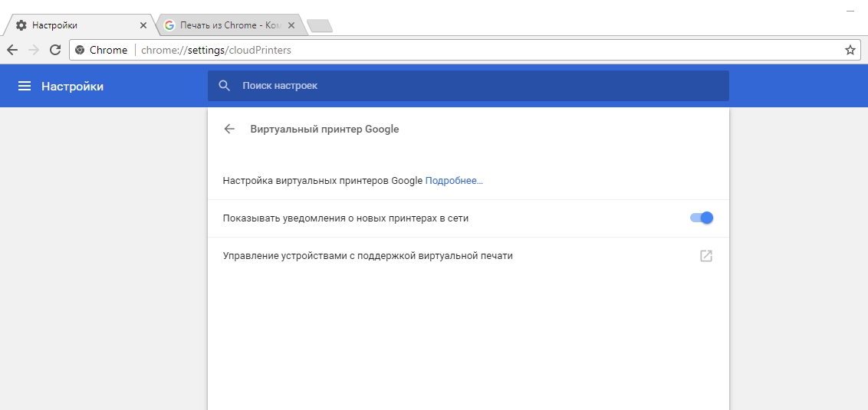Reload the page with refresh icon

coord(55,50)
